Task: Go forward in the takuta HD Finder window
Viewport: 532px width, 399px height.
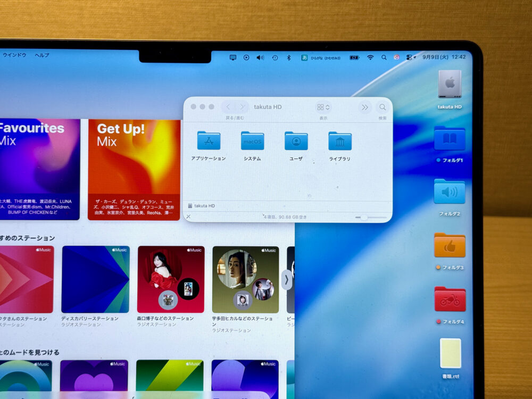Action: click(x=242, y=107)
